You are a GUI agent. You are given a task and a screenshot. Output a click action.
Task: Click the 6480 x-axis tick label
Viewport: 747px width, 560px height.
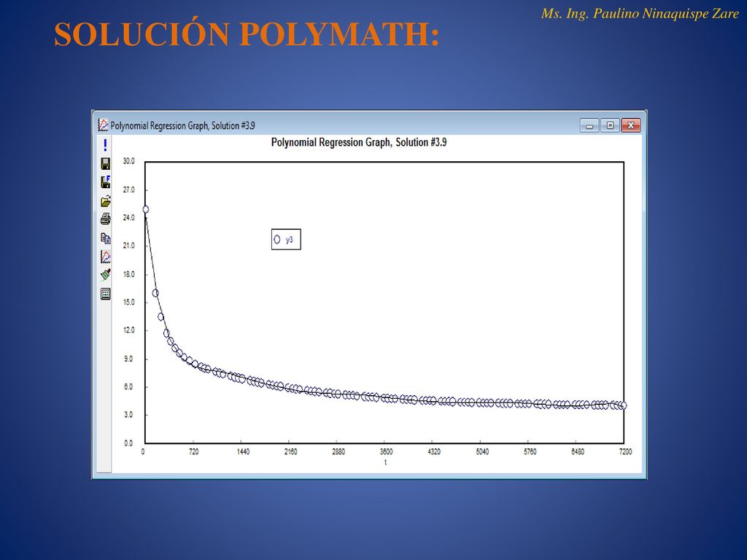(x=578, y=451)
